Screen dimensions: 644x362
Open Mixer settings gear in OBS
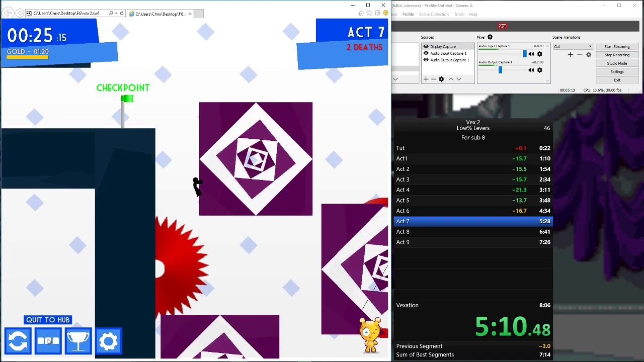[x=490, y=37]
